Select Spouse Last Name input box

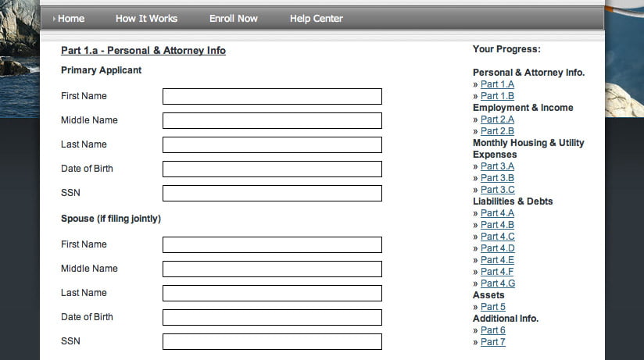pyautogui.click(x=272, y=293)
